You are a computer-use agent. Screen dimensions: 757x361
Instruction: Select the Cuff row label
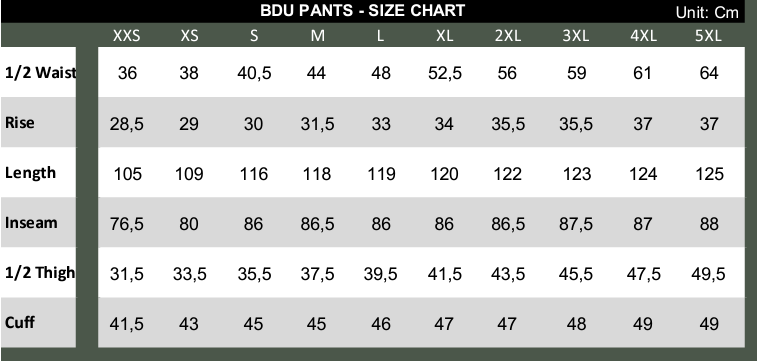(20, 322)
